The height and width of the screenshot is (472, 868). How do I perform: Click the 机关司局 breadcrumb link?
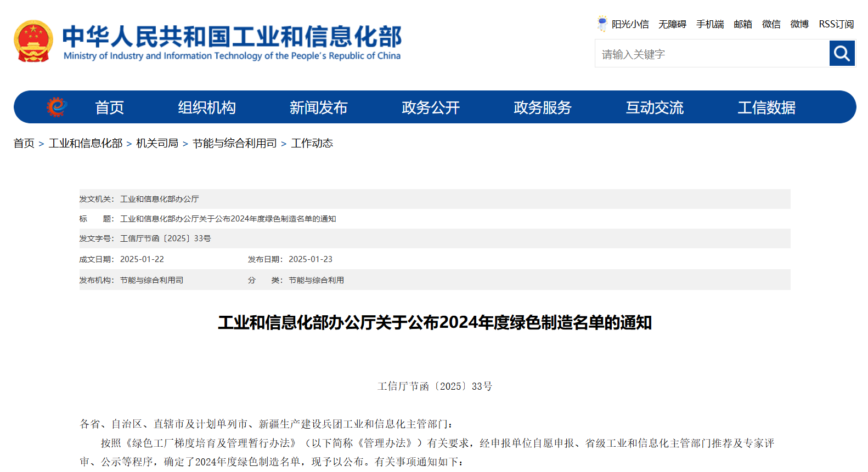(x=157, y=143)
